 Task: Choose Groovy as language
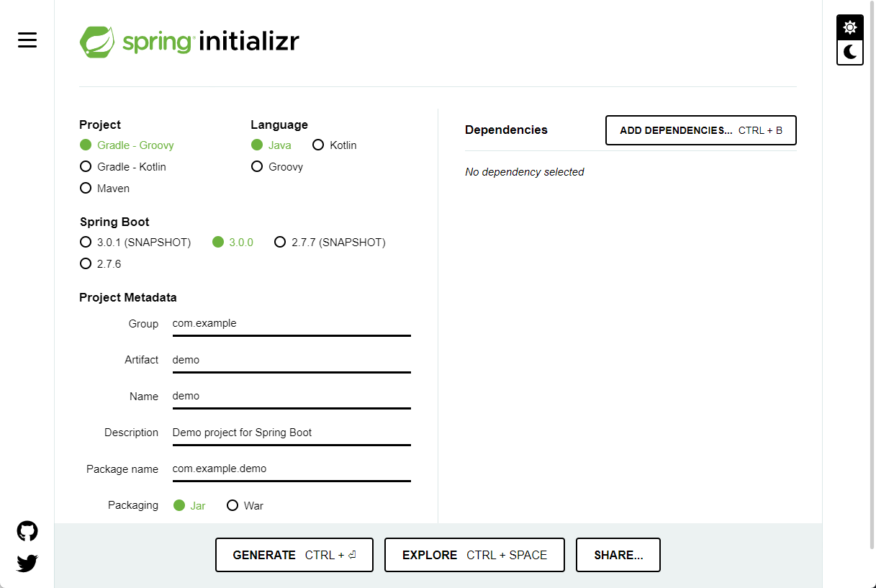tap(277, 167)
